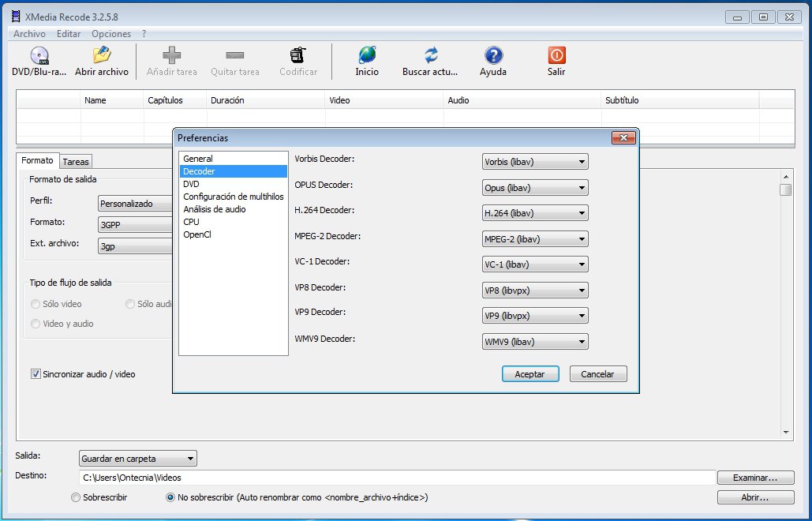Click the Cancelar button
The height and width of the screenshot is (521, 812).
point(598,374)
